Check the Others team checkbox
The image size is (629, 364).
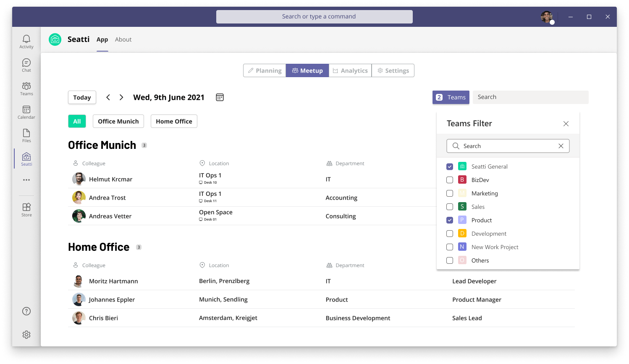tap(450, 260)
